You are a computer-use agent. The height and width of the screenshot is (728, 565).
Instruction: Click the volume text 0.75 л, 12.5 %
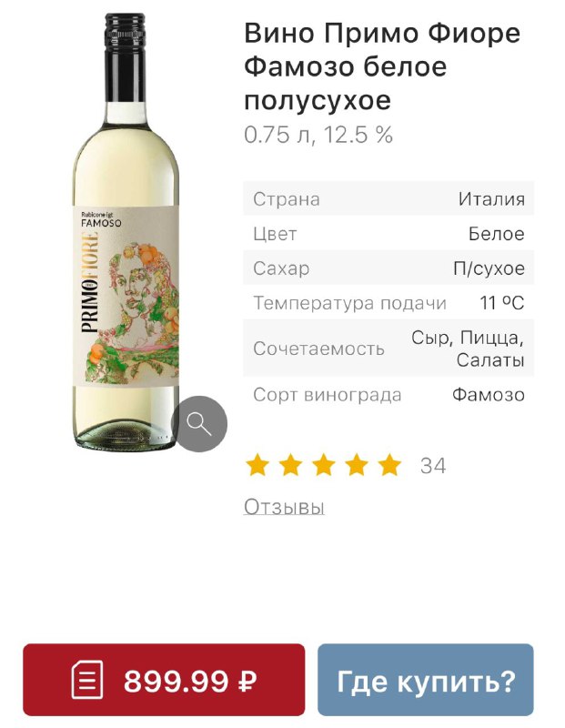click(x=318, y=134)
